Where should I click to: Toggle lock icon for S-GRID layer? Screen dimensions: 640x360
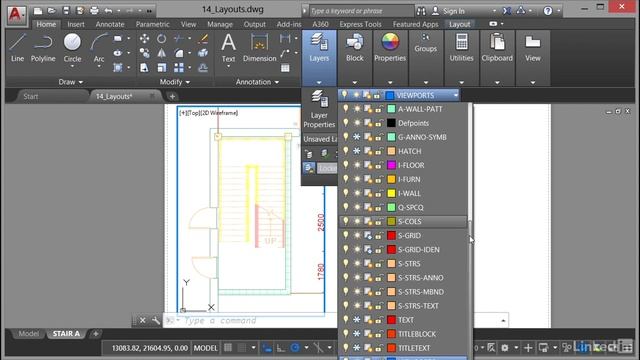coord(379,236)
